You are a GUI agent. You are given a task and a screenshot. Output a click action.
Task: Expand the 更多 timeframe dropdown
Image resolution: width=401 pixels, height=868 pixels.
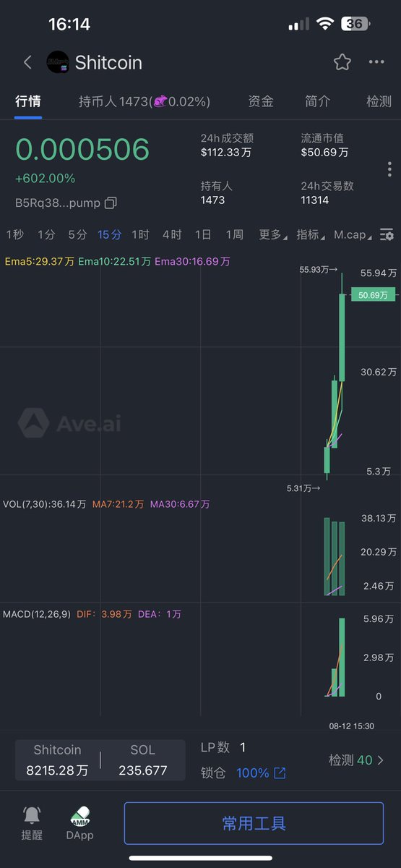(272, 234)
